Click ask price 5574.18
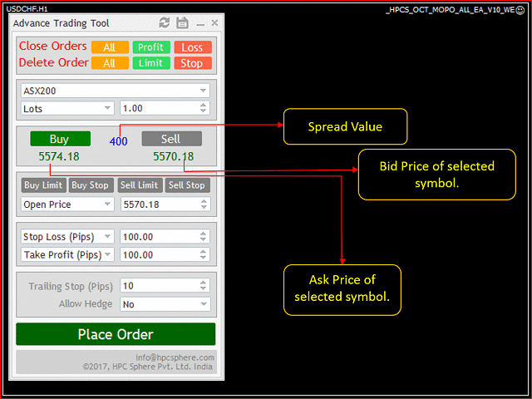The image size is (532, 399). 59,156
